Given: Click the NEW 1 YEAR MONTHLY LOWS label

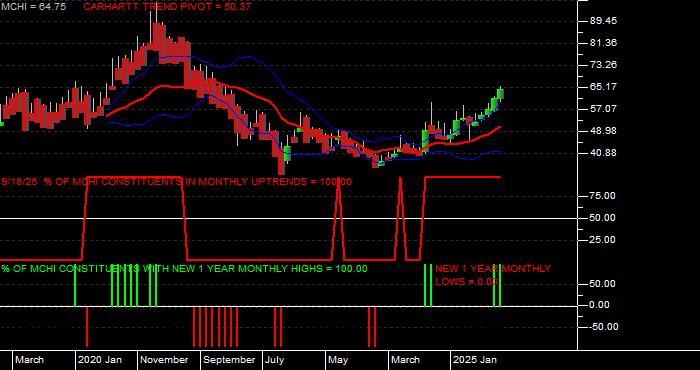Looking at the screenshot, I should pyautogui.click(x=493, y=275).
